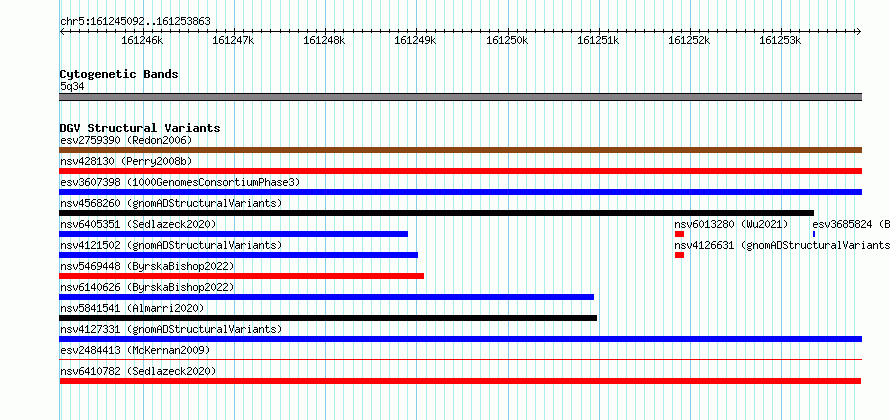Click the esv3685824 label at right edge
Viewport: 890px width, 420px height.
coord(851,224)
